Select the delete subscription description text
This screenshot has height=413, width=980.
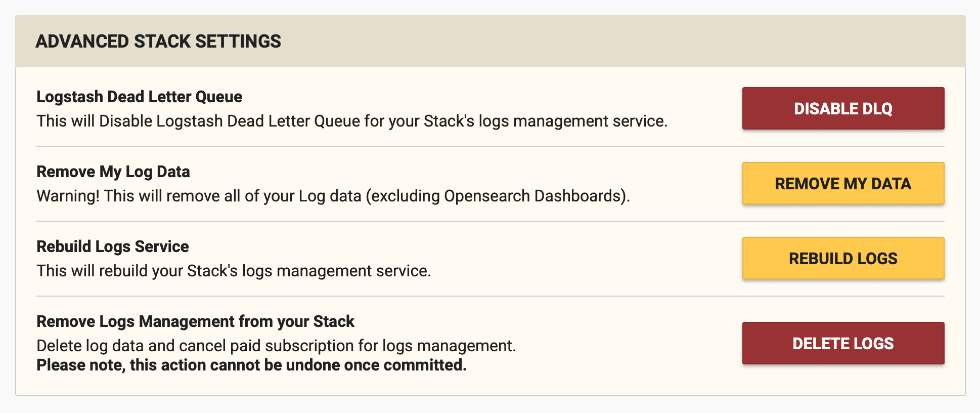[x=276, y=345]
